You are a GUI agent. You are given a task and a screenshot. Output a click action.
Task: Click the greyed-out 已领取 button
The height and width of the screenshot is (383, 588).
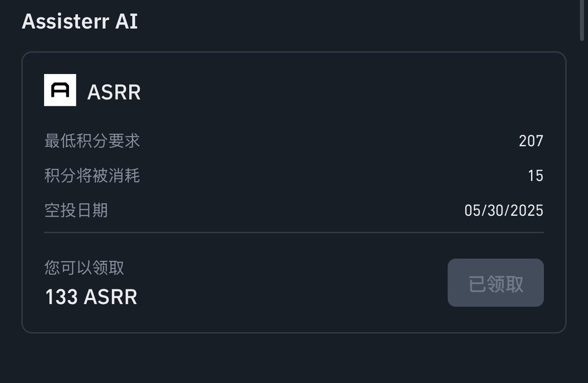pyautogui.click(x=495, y=283)
